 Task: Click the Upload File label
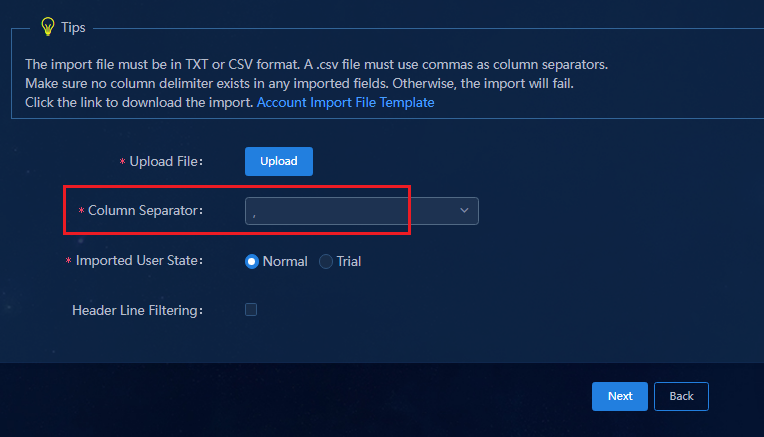(x=166, y=161)
